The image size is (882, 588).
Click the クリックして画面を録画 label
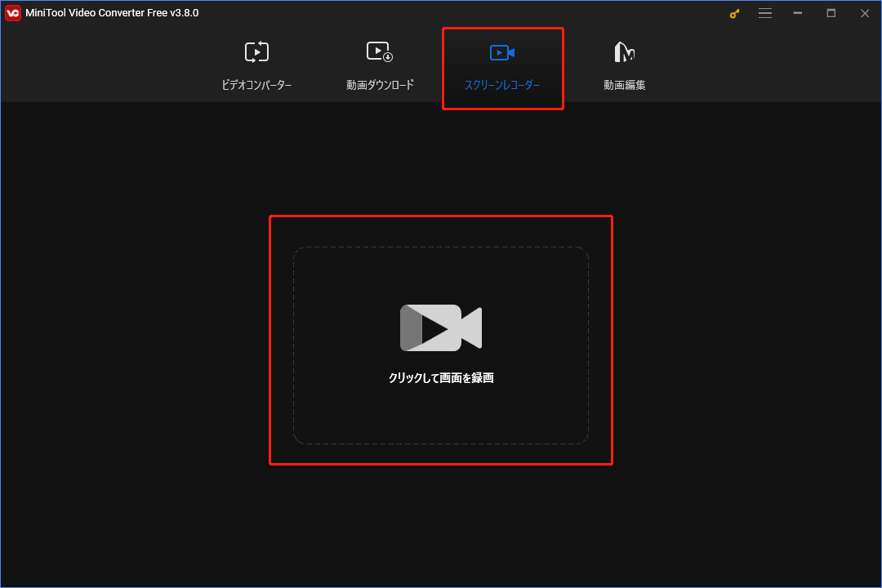tap(441, 378)
